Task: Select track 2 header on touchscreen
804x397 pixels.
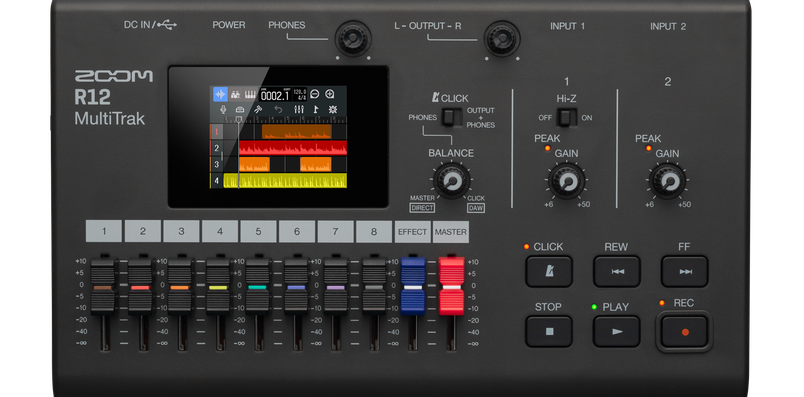Action: 216,148
